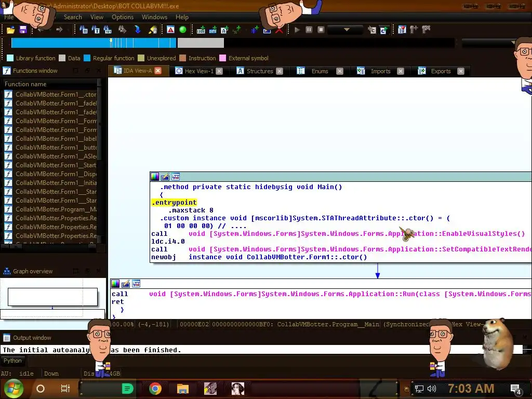Open a file using the folder icon
Image resolution: width=532 pixels, height=399 pixels.
click(x=10, y=30)
